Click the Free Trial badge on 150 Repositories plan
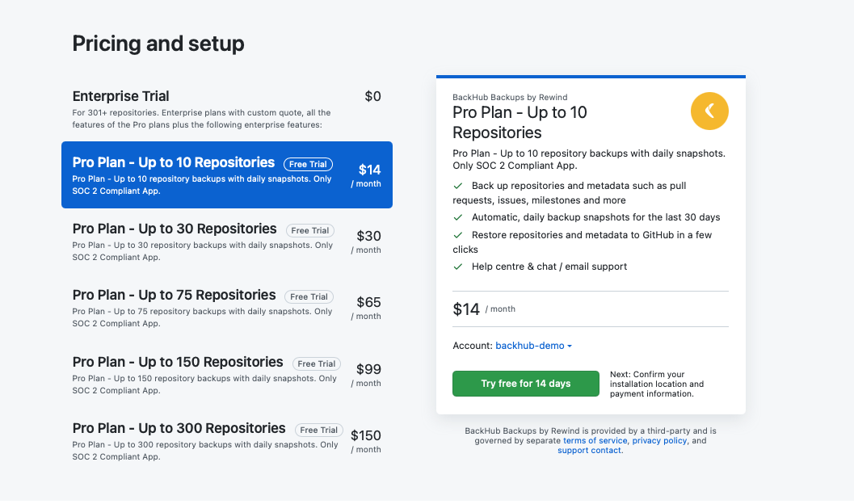Image resolution: width=854 pixels, height=504 pixels. [x=316, y=364]
